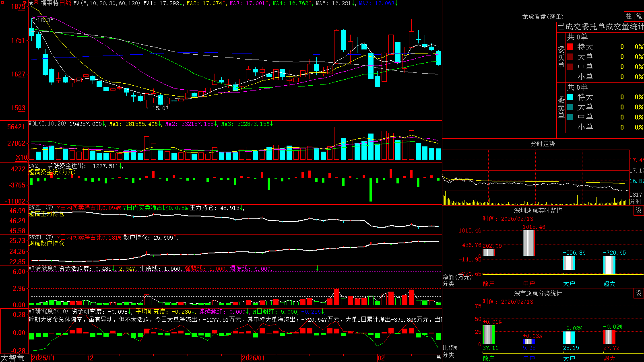Click the 超赢散户持仓 label
The image size is (644, 362).
coord(46,244)
